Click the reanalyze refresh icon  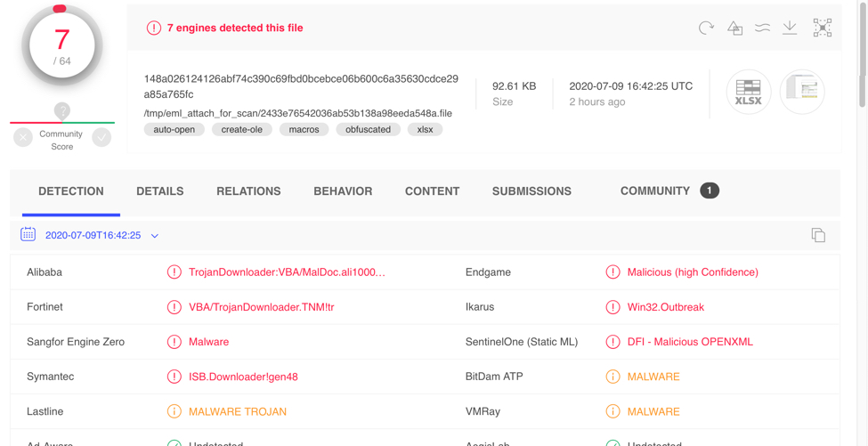coord(706,28)
